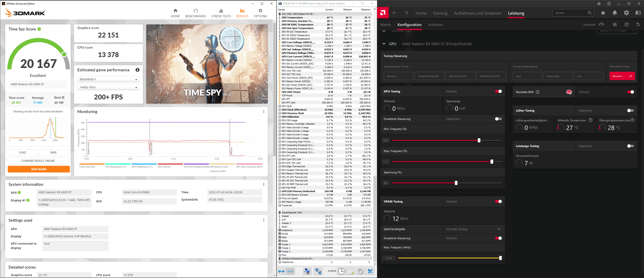
Task: Click the AMD logo button
Action: pyautogui.click(x=383, y=13)
